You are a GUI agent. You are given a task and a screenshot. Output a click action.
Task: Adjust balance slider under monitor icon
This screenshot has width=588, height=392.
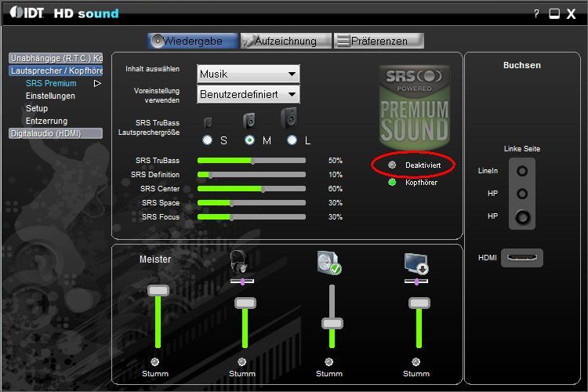416,281
